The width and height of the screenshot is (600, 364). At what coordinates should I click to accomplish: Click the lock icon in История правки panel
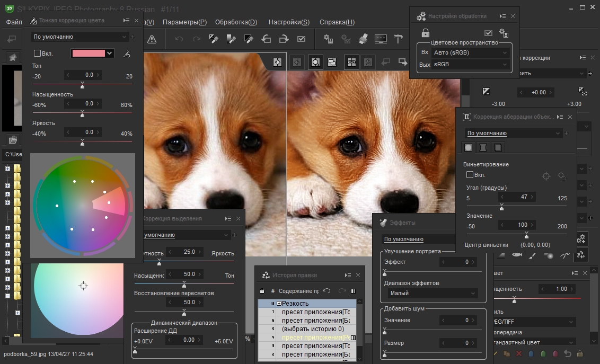point(262,291)
